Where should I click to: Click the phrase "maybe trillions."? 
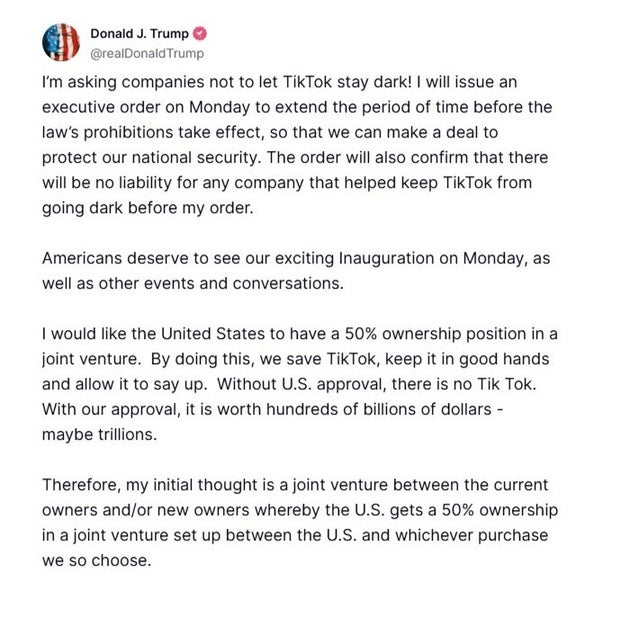tap(101, 437)
